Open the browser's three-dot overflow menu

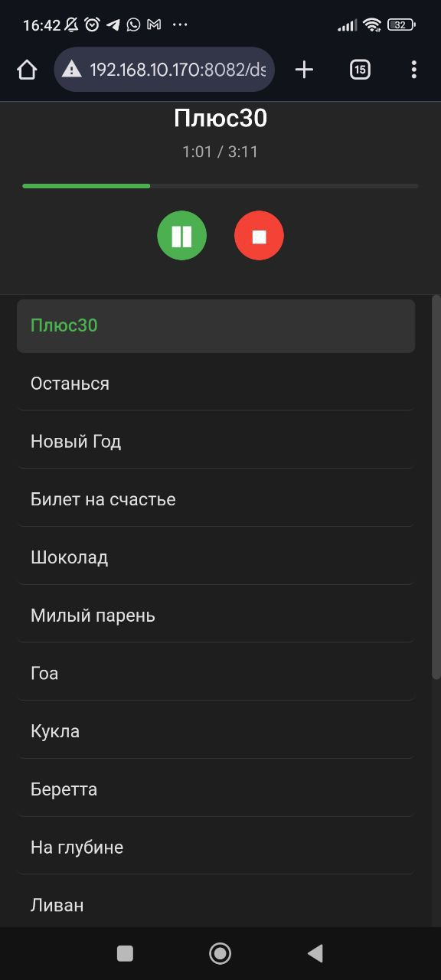click(x=413, y=69)
